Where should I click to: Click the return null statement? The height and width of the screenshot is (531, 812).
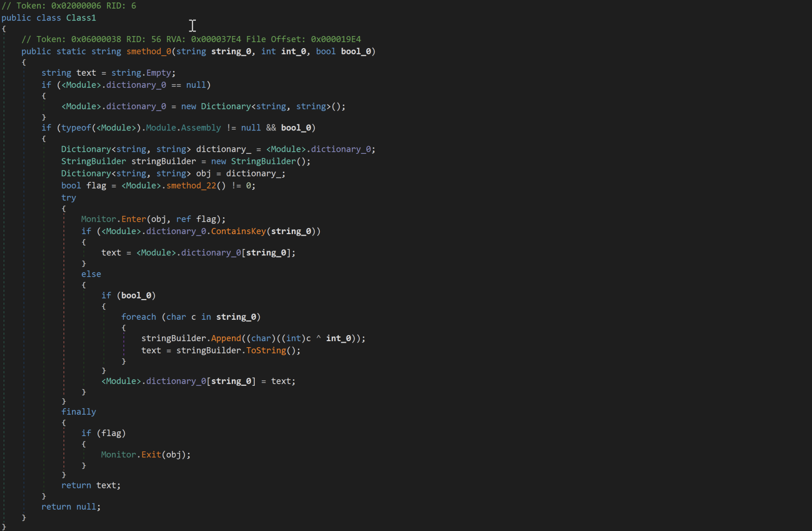[71, 507]
